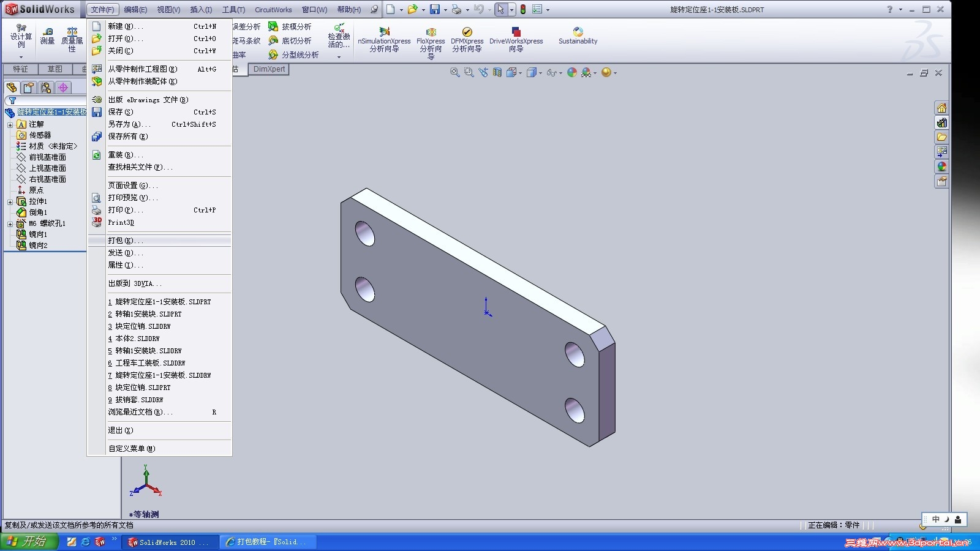The width and height of the screenshot is (980, 551).
Task: Open the SolidWorks Resources home icon
Action: (x=941, y=108)
